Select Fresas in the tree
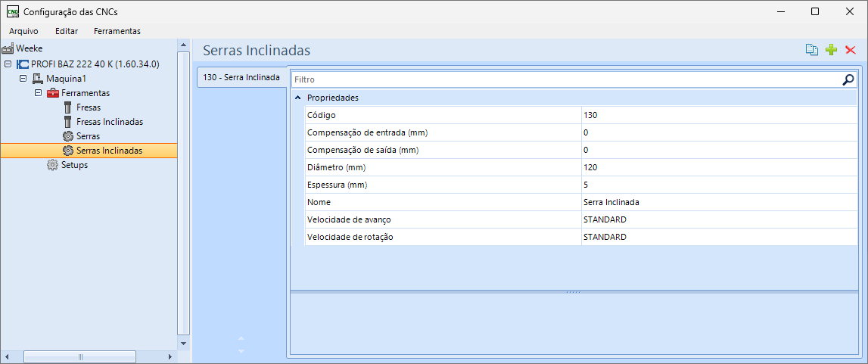 [89, 107]
